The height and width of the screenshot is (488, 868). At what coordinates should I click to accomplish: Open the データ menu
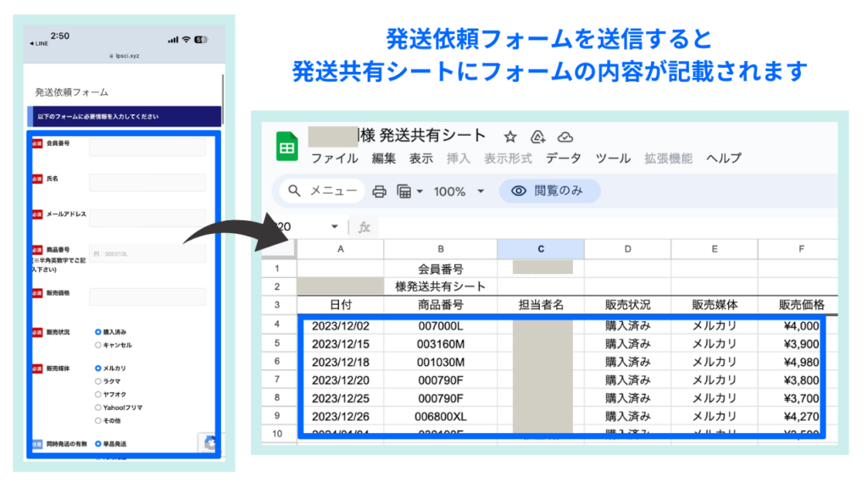pyautogui.click(x=563, y=158)
